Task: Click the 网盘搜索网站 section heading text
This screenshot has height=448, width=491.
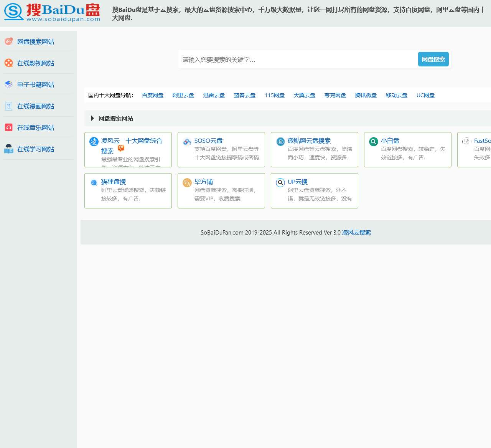Action: click(116, 118)
